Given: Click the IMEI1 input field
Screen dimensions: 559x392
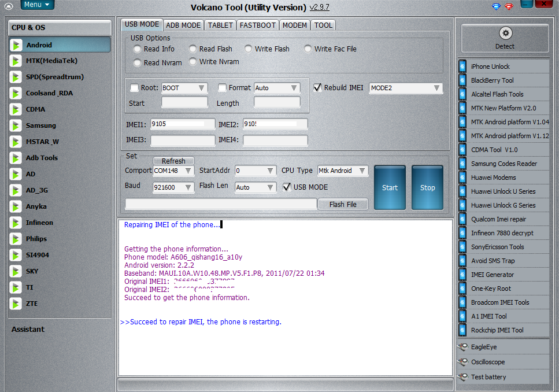Looking at the screenshot, I should (x=183, y=124).
